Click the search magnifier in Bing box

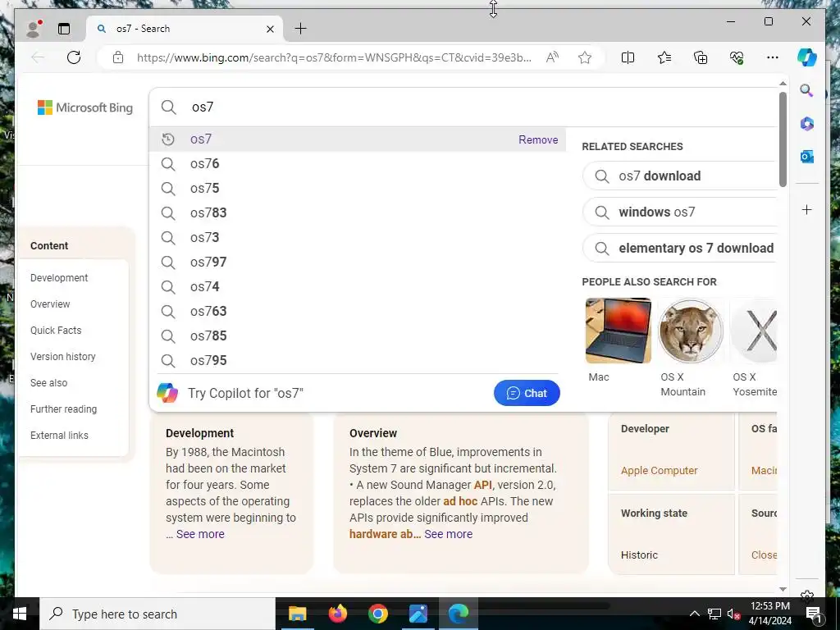(169, 107)
